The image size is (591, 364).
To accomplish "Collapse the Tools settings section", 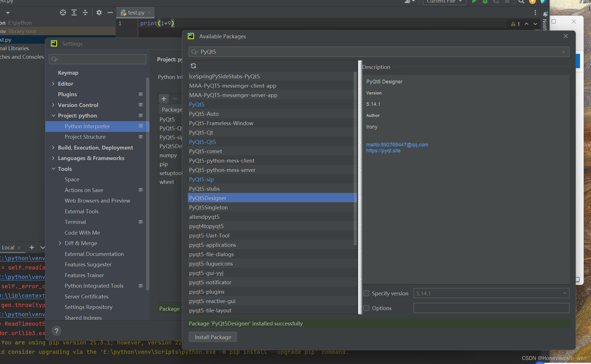I will tap(53, 169).
